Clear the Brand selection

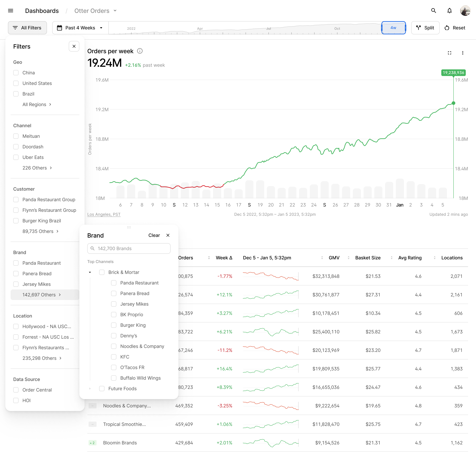154,235
